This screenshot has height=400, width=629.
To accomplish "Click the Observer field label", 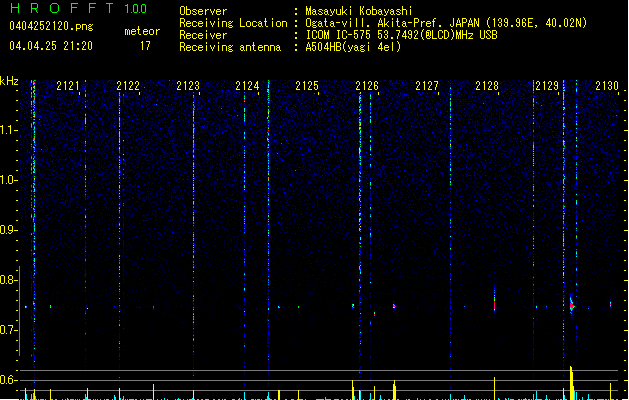I will point(203,11).
